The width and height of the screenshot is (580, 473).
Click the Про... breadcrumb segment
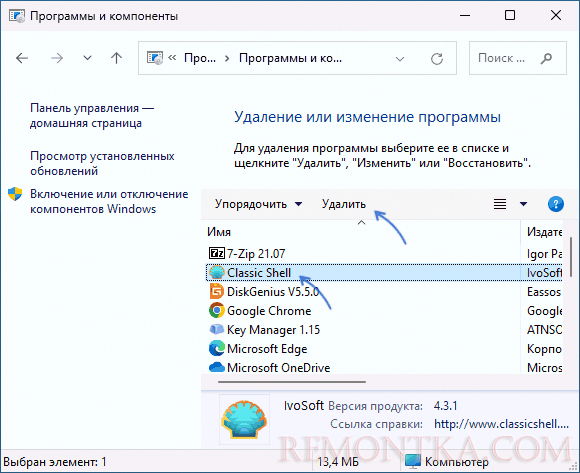[200, 58]
